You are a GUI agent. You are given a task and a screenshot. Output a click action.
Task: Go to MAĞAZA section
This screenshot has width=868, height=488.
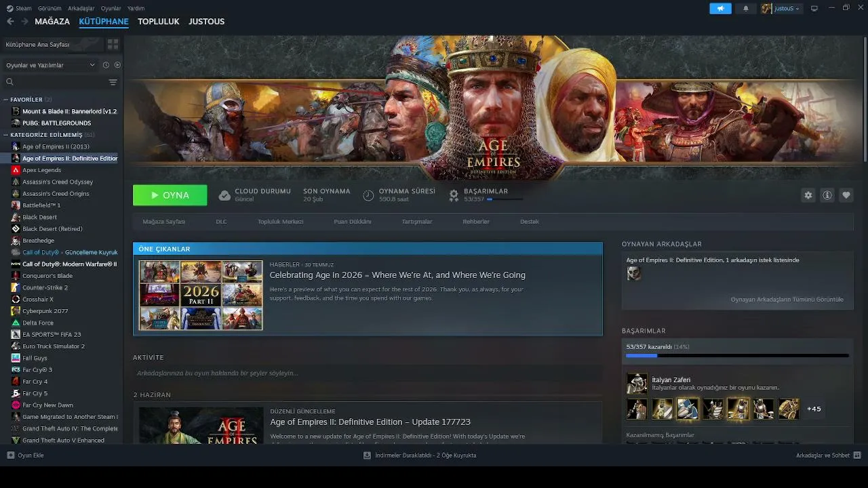(x=52, y=22)
